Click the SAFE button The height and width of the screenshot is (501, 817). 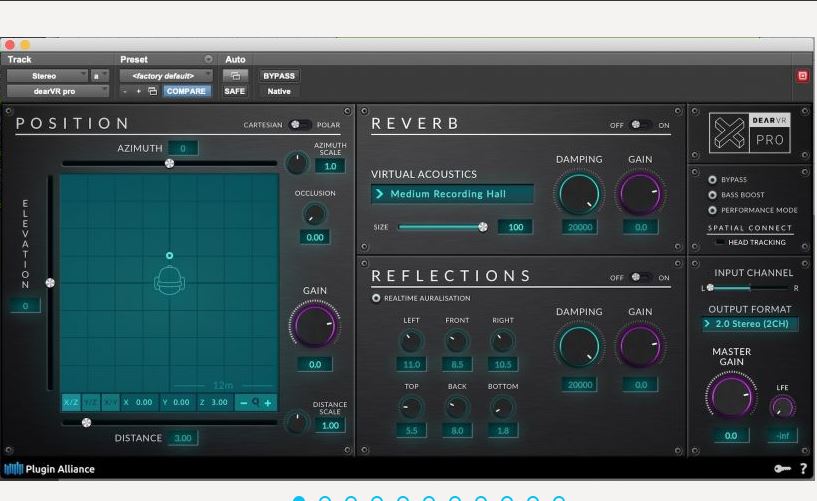tap(234, 91)
